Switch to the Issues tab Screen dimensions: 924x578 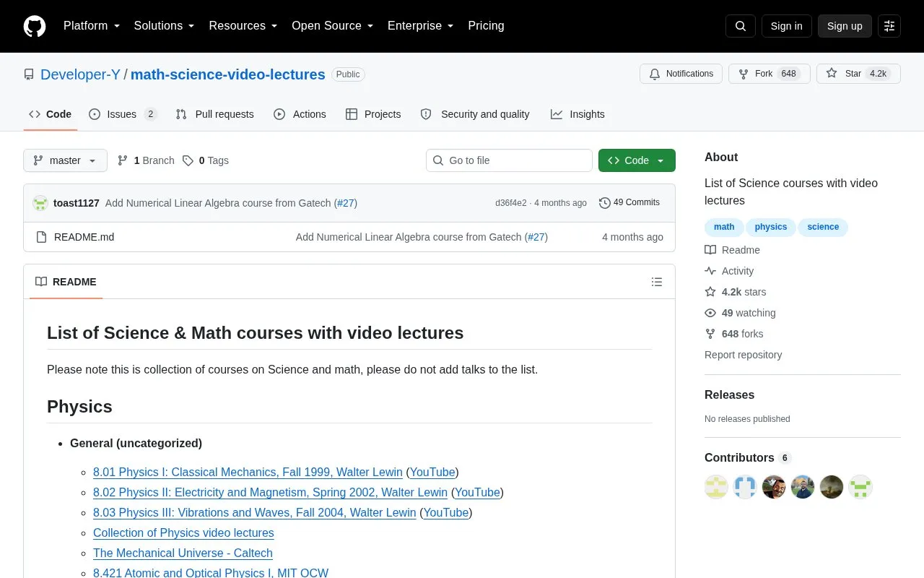click(123, 114)
